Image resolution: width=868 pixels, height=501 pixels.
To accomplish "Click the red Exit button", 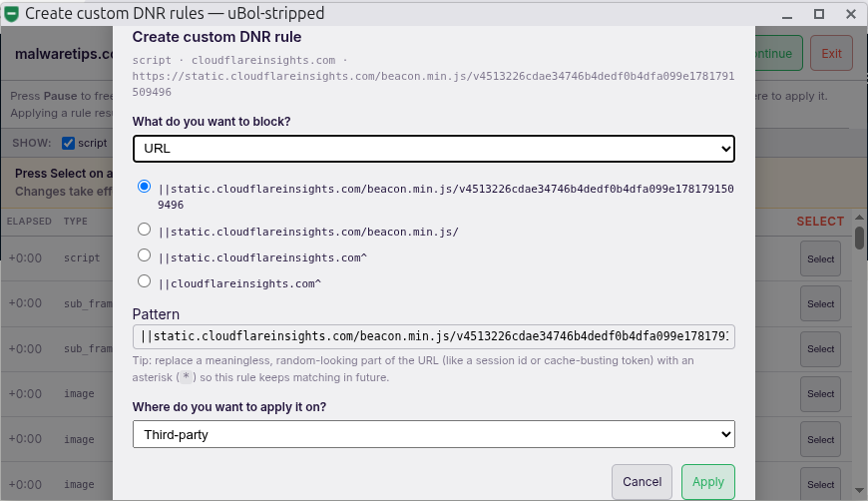I will (831, 54).
